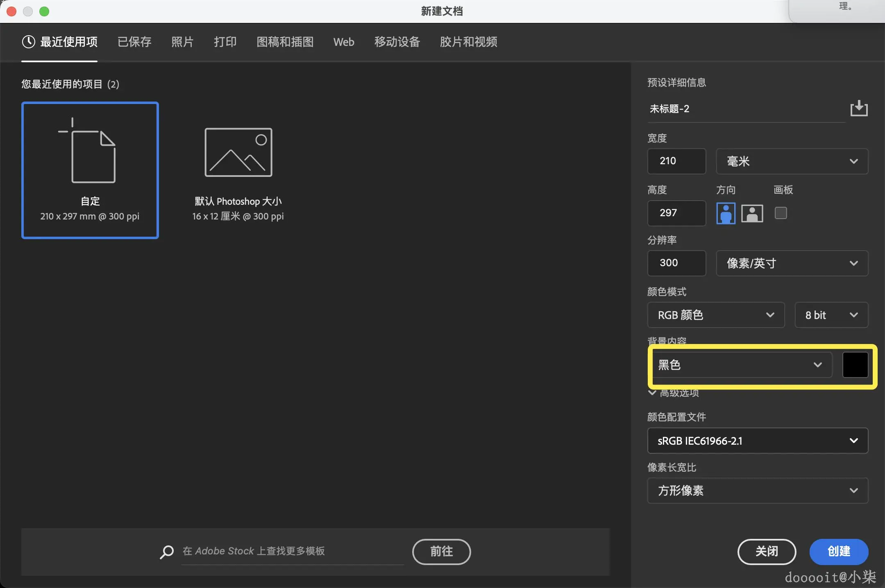This screenshot has height=588, width=885.
Task: Enable the 画板 checkbox
Action: pos(781,213)
